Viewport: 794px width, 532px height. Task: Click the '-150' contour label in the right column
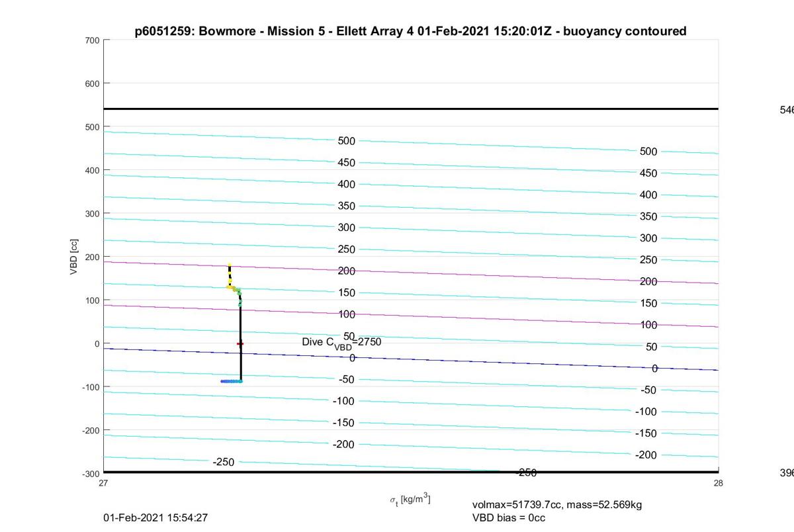click(646, 433)
